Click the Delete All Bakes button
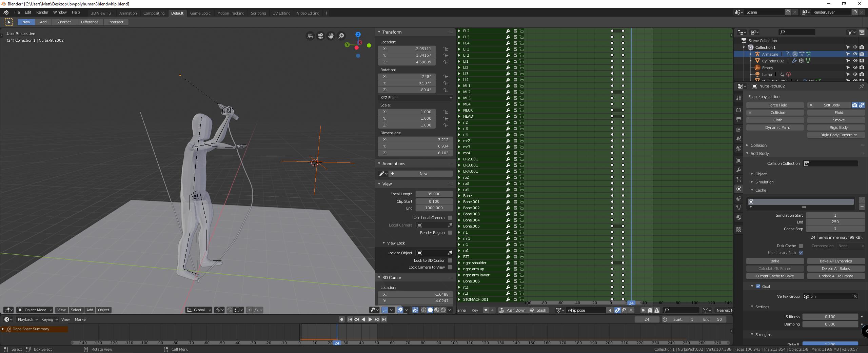The image size is (868, 353). point(836,269)
